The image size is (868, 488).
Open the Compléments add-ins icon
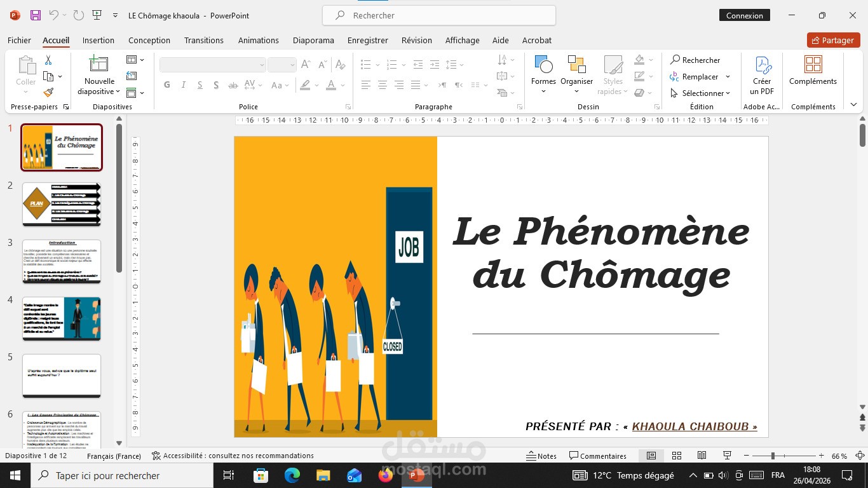[x=813, y=64]
